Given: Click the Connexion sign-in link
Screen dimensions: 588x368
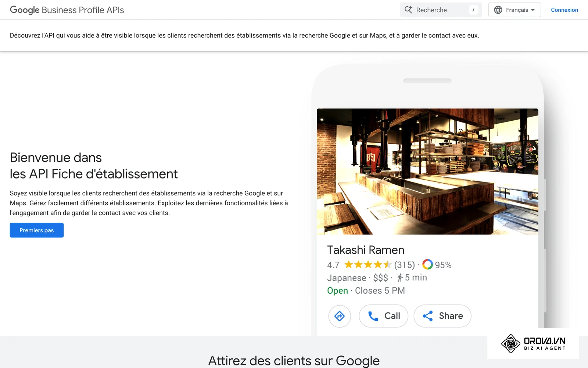Looking at the screenshot, I should 564,10.
